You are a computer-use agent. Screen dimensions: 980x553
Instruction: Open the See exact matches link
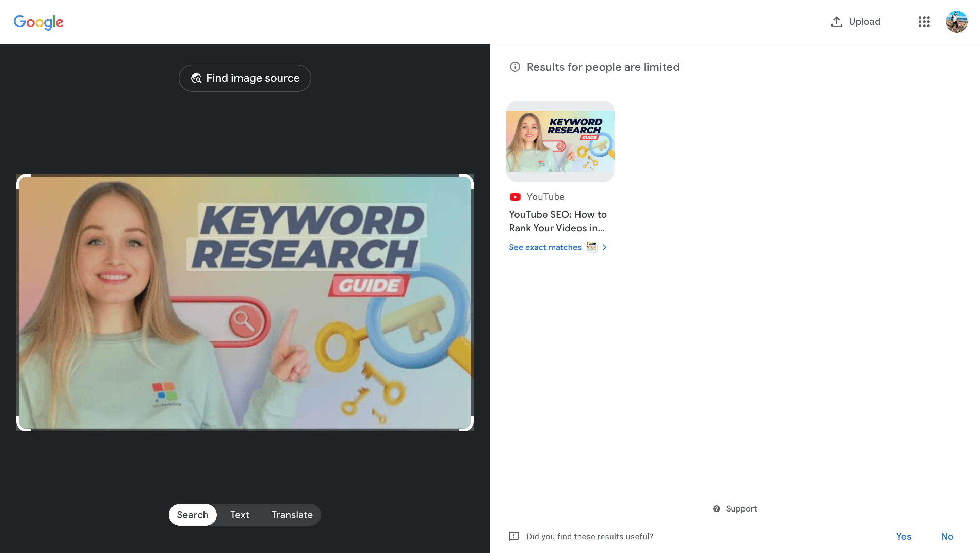pyautogui.click(x=545, y=247)
